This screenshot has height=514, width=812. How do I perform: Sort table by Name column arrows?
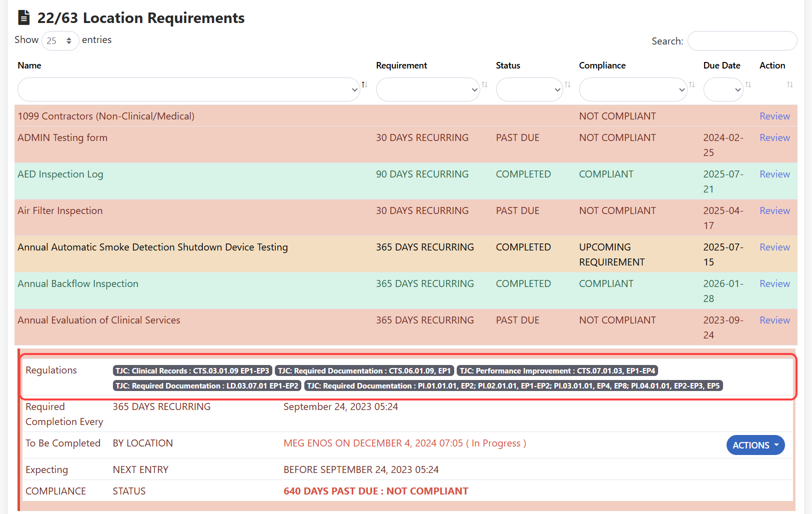(x=364, y=84)
